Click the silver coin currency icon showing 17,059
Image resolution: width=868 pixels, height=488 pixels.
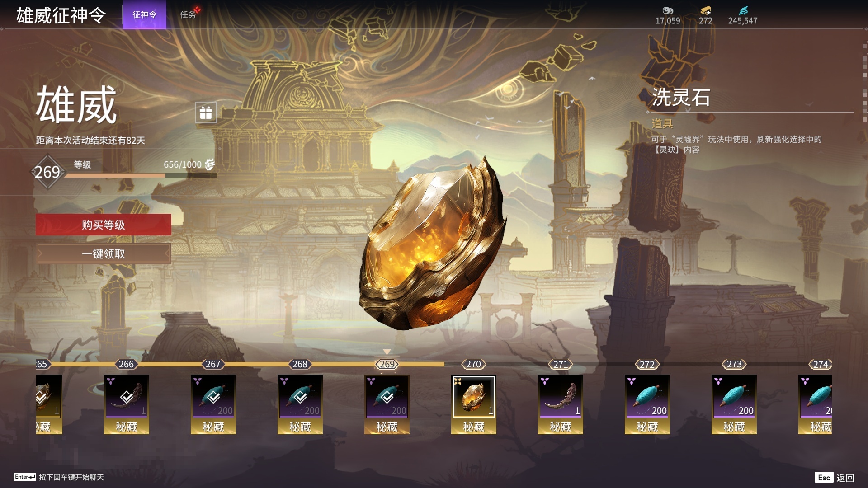pyautogui.click(x=668, y=10)
